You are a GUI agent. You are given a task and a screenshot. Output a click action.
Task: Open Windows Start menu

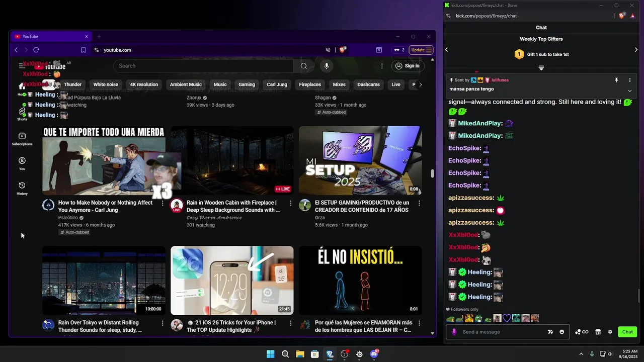pyautogui.click(x=271, y=354)
